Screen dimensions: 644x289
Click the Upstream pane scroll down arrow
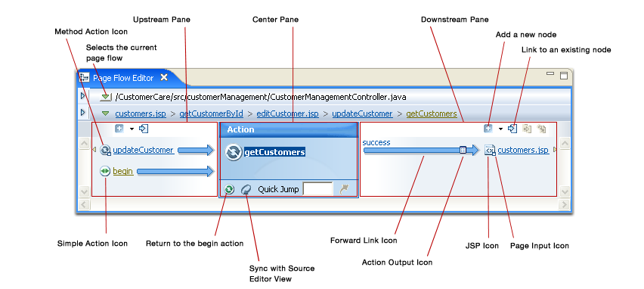pos(84,191)
